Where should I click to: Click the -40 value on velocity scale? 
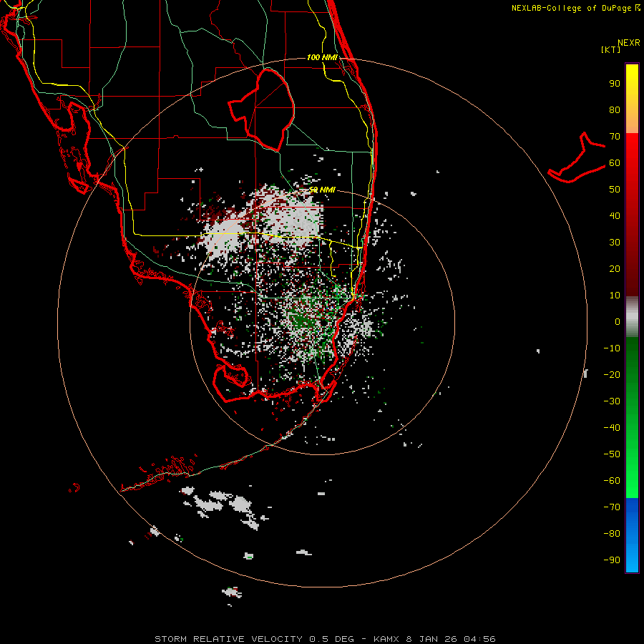tap(612, 428)
